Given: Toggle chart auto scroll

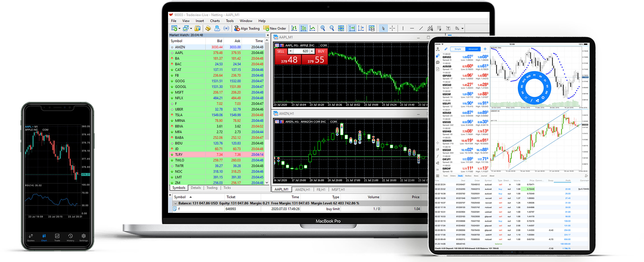Looking at the screenshot, I should click(352, 28).
